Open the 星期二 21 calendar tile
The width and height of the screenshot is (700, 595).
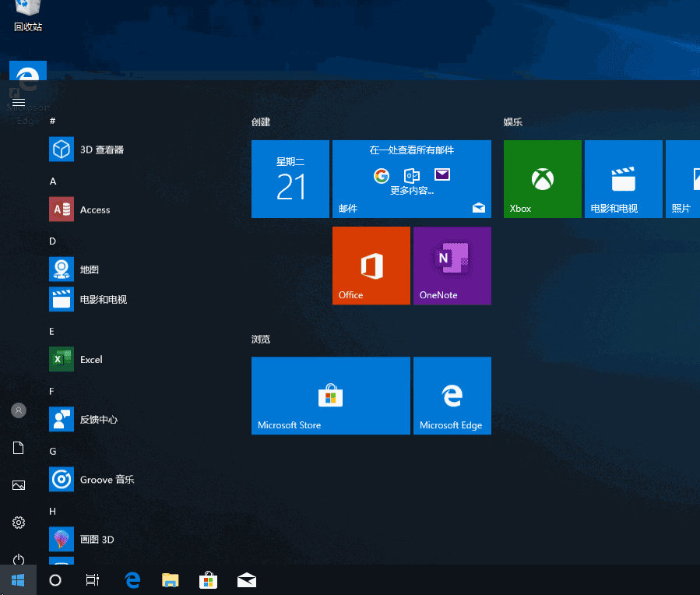(290, 178)
